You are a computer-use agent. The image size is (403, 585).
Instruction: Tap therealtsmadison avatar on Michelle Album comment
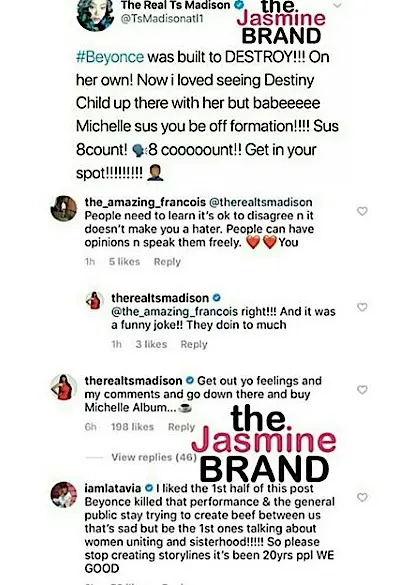click(x=63, y=387)
